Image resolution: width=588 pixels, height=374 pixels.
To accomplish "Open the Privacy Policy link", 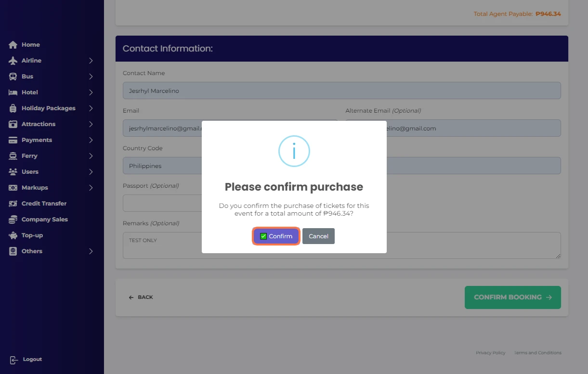I will pyautogui.click(x=490, y=353).
